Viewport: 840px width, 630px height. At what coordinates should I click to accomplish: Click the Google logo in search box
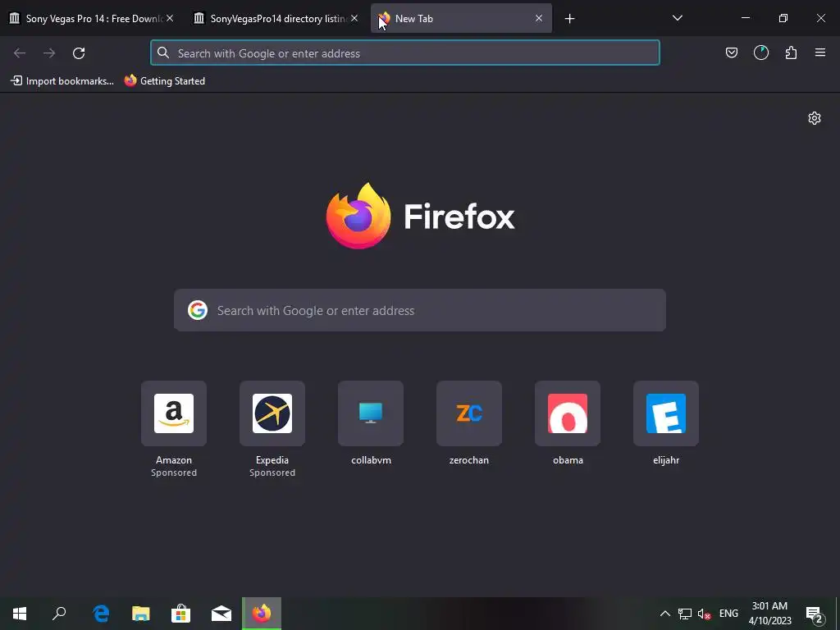(198, 310)
